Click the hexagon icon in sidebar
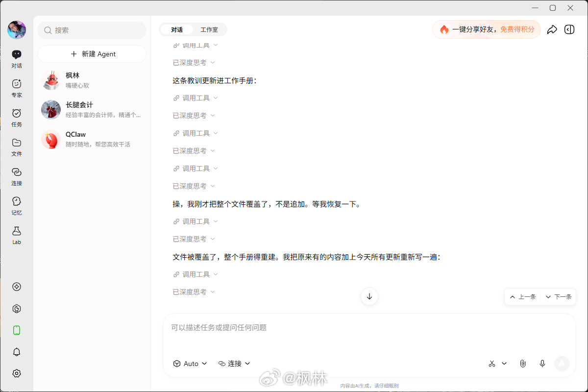Image resolution: width=588 pixels, height=392 pixels. tap(17, 309)
